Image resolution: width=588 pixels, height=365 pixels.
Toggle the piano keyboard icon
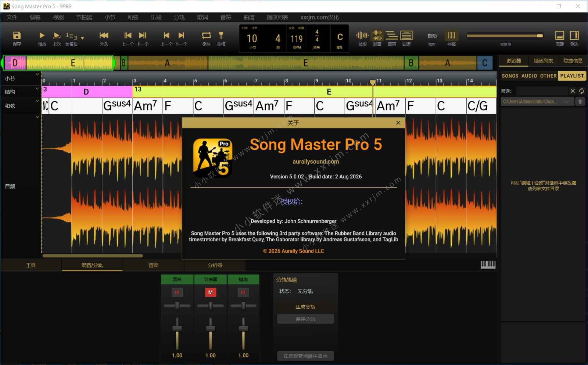[x=488, y=265]
